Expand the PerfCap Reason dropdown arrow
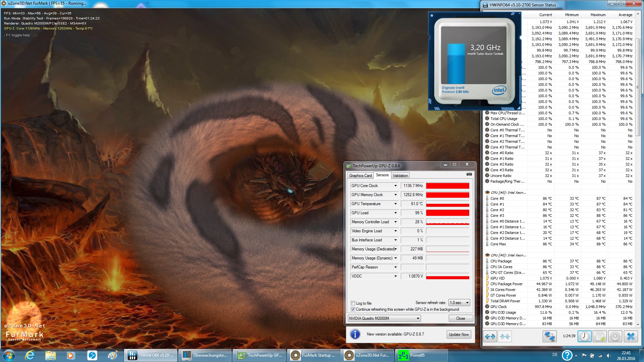The height and width of the screenshot is (362, 644). pos(395,267)
